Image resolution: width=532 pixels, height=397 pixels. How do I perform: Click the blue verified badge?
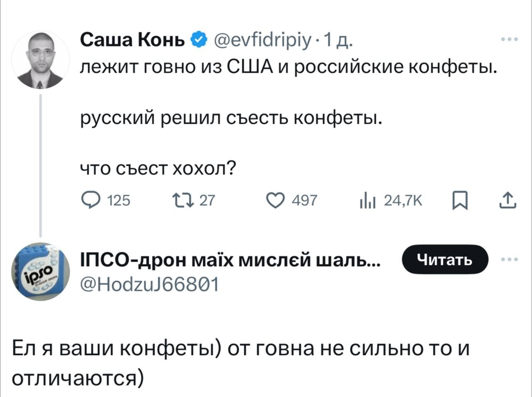coord(198,40)
